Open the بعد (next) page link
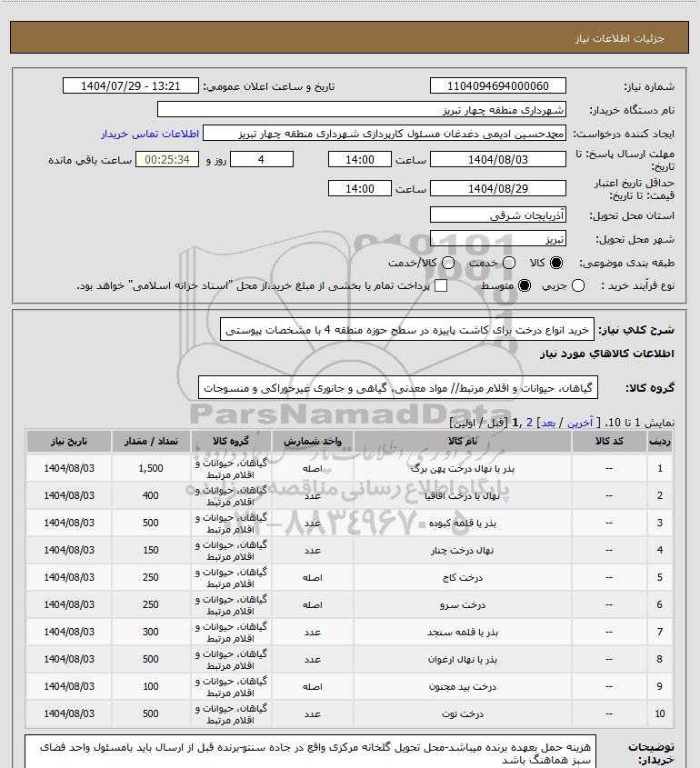This screenshot has height=768, width=700. click(547, 423)
